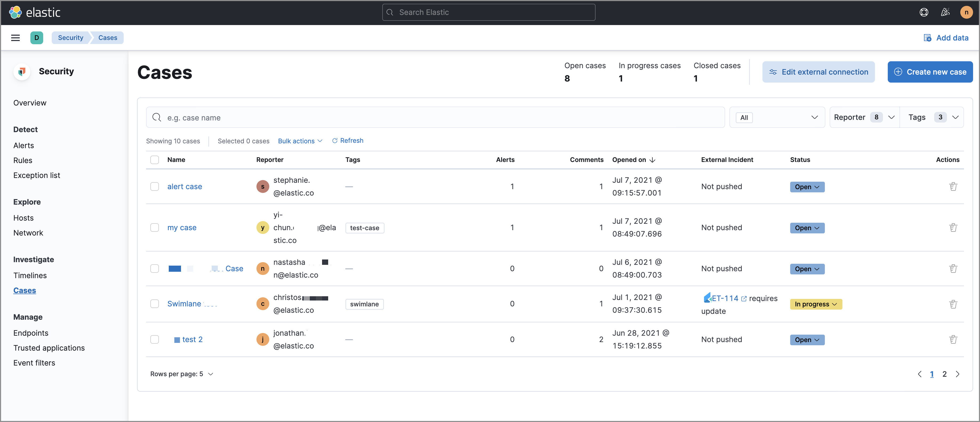
Task: Delete the alert case via trash icon
Action: coord(953,187)
